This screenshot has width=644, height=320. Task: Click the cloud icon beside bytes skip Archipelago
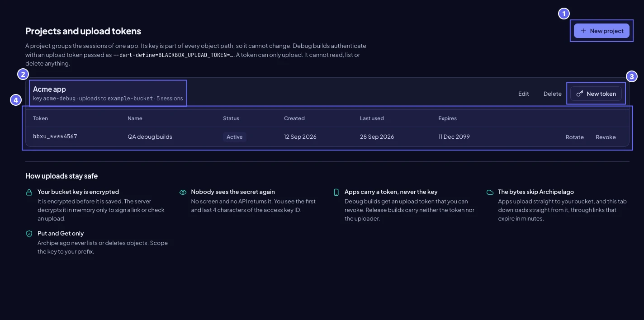pyautogui.click(x=490, y=192)
